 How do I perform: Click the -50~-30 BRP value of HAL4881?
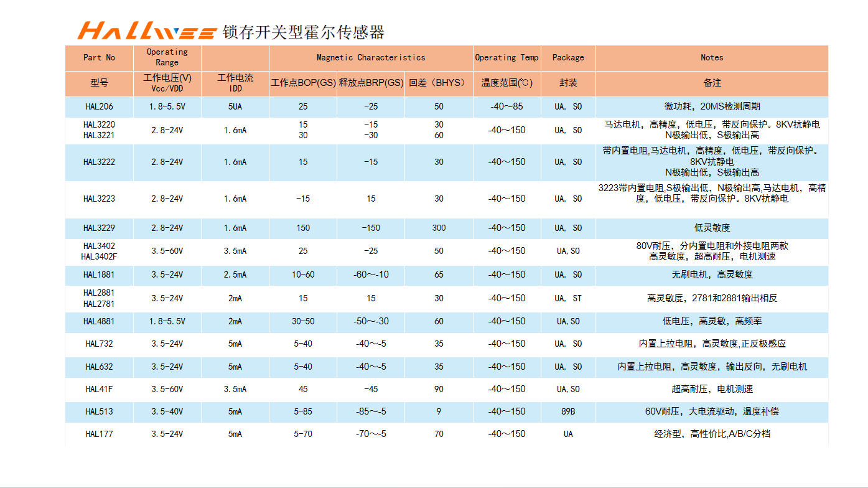(371, 321)
